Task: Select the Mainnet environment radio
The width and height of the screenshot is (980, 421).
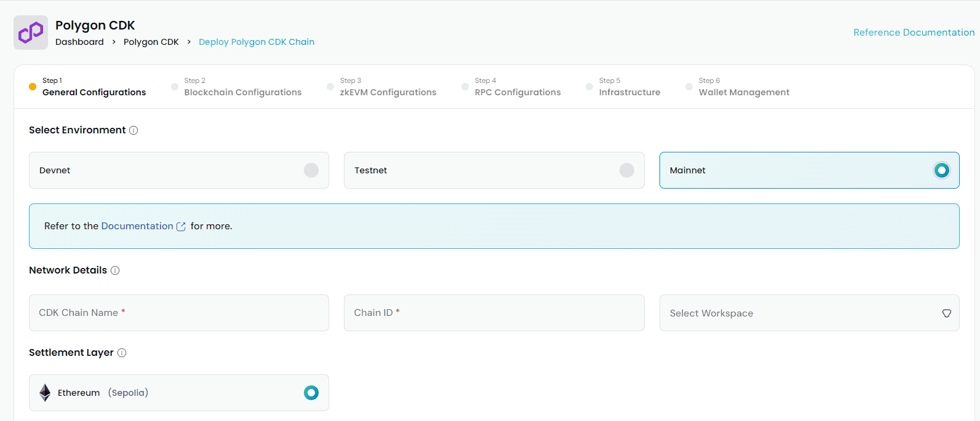Action: click(942, 170)
